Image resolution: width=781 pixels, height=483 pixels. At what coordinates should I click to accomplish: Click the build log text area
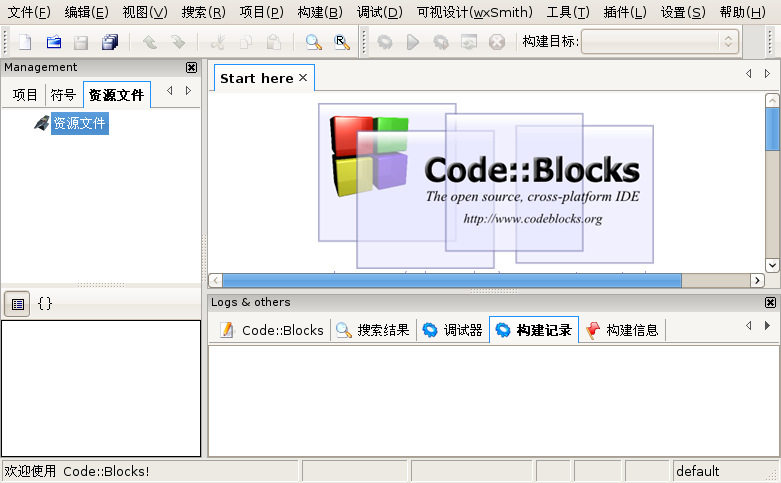[x=494, y=401]
